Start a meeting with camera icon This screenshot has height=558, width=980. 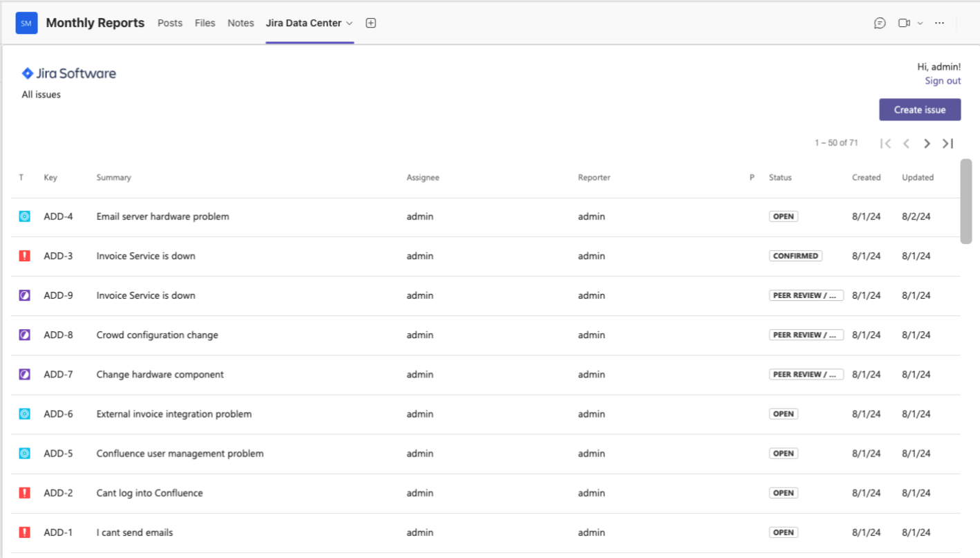coord(903,23)
